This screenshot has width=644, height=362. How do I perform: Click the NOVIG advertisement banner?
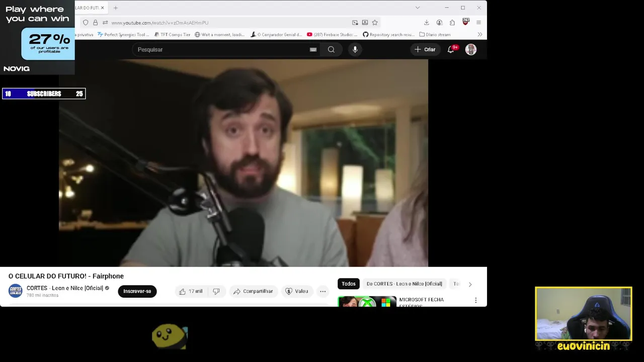click(37, 37)
